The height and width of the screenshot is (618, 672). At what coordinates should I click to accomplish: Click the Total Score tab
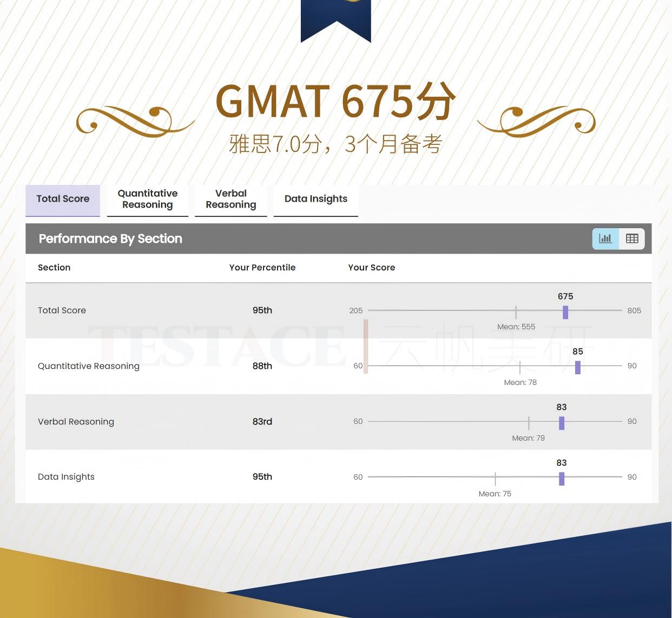pyautogui.click(x=62, y=199)
